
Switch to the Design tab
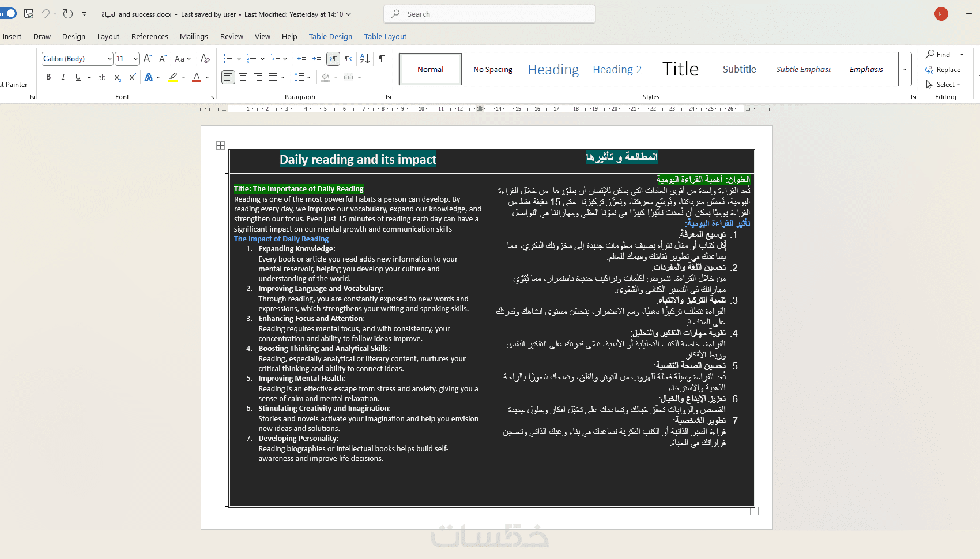pos(74,36)
